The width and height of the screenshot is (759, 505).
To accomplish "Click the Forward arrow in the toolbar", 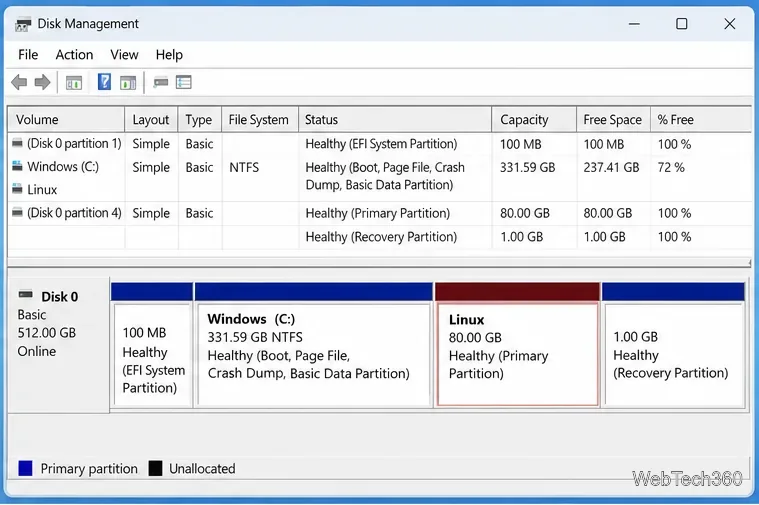I will click(43, 82).
